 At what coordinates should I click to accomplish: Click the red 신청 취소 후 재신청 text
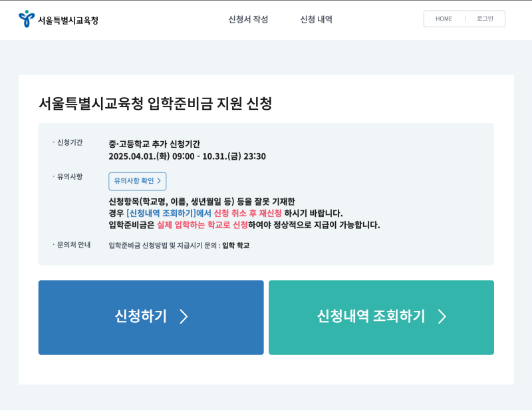pos(247,214)
